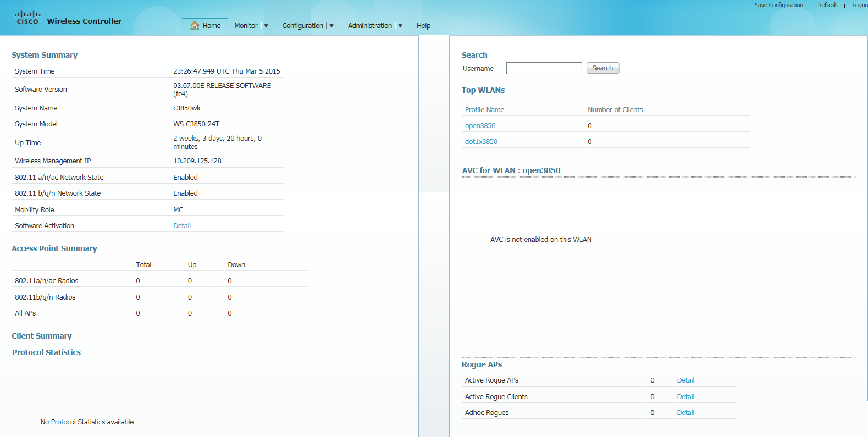The image size is (868, 437).
Task: Open Software Activation Detail link
Action: point(182,226)
